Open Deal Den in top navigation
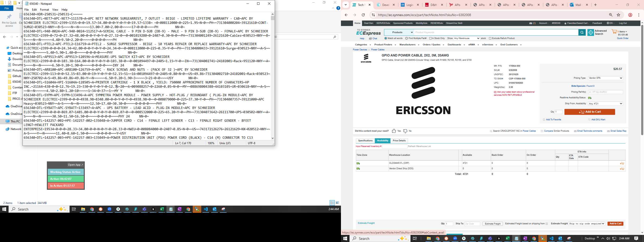 point(368,23)
